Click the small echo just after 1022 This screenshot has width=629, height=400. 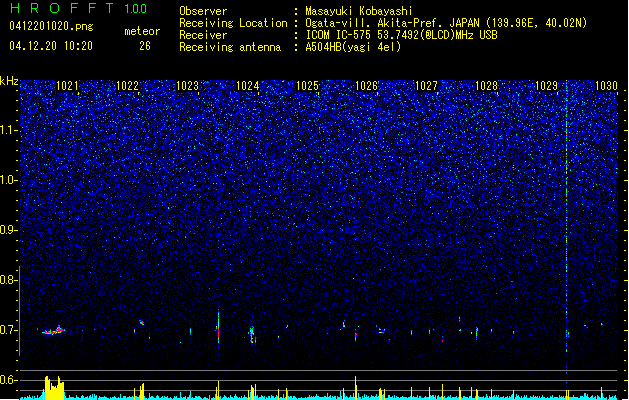pos(141,322)
